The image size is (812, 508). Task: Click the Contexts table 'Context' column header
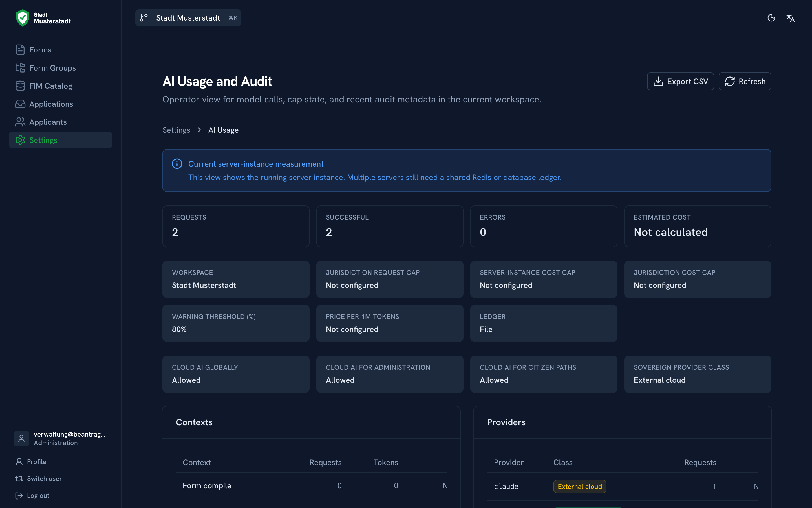[x=197, y=462]
